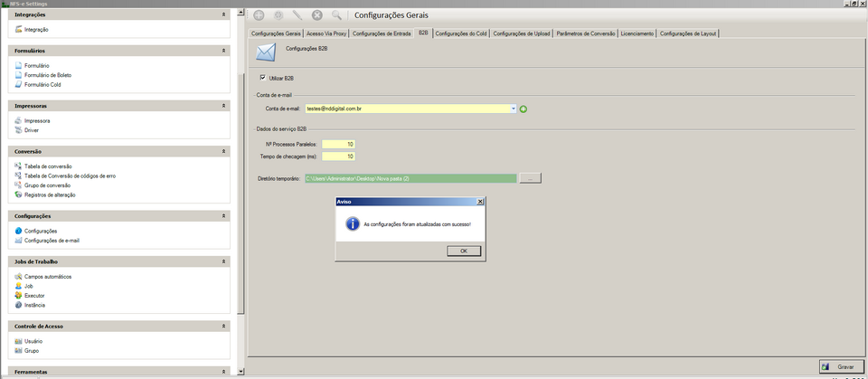Screen dimensions: 868x379
Task: Click the green plus beside e-mail account
Action: tap(524, 109)
